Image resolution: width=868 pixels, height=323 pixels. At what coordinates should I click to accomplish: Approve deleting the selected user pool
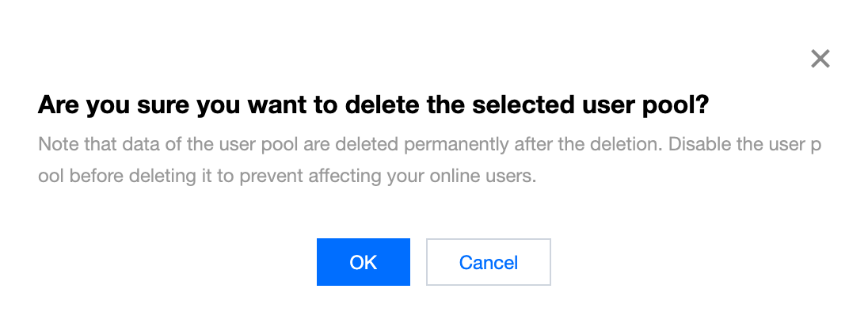(364, 262)
